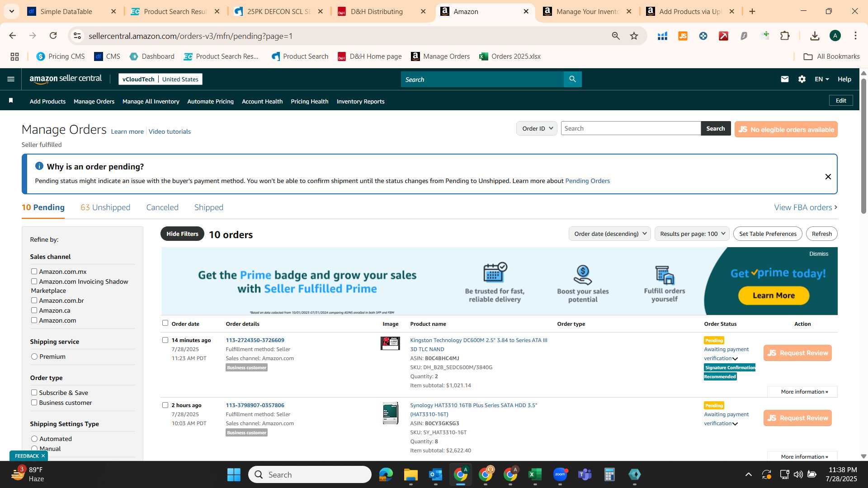The height and width of the screenshot is (488, 868).
Task: Click the Hide Filters button
Action: point(182,234)
